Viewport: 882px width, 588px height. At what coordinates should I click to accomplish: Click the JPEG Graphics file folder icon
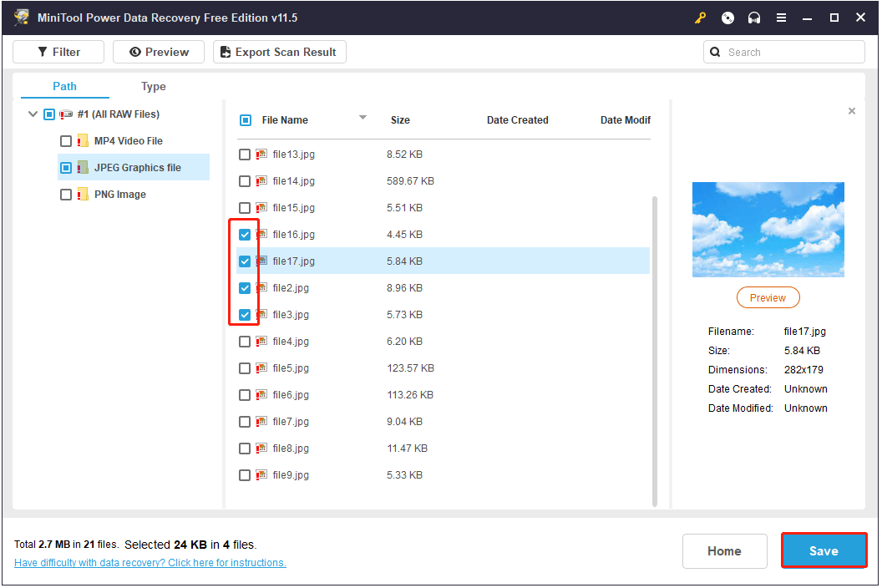(83, 168)
